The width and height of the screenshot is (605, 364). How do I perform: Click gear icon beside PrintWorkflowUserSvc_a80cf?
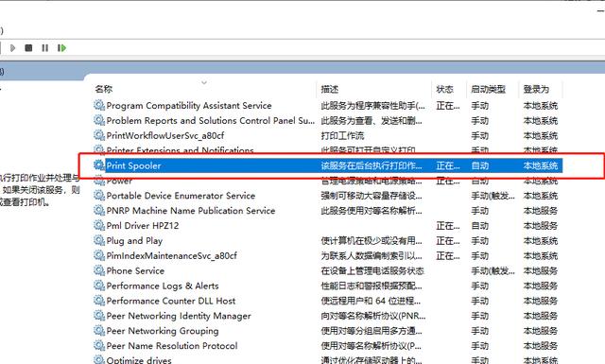coord(99,135)
